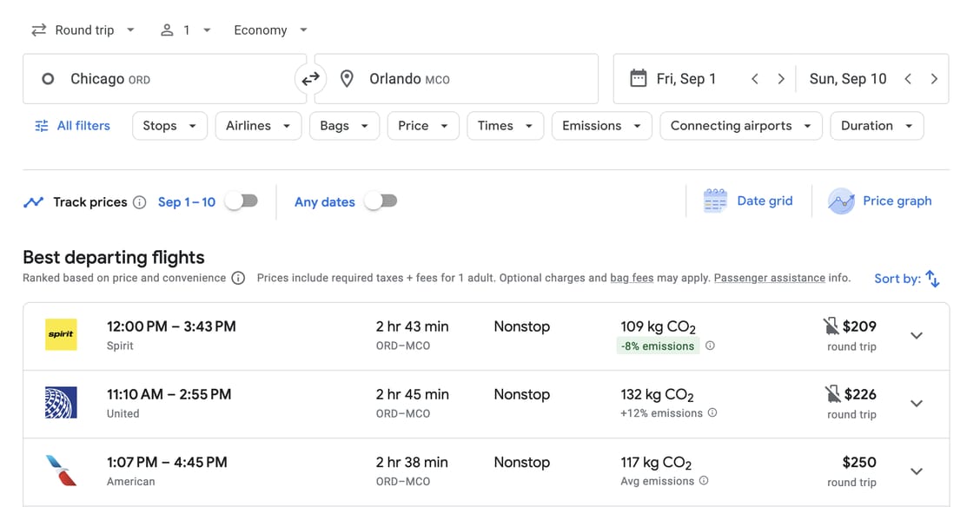Toggle Any dates price tracking
The image size is (980, 507).
click(381, 201)
